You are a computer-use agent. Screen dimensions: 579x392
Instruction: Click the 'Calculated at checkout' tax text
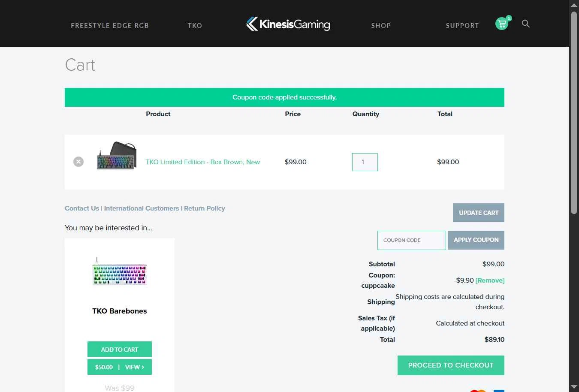pyautogui.click(x=470, y=323)
